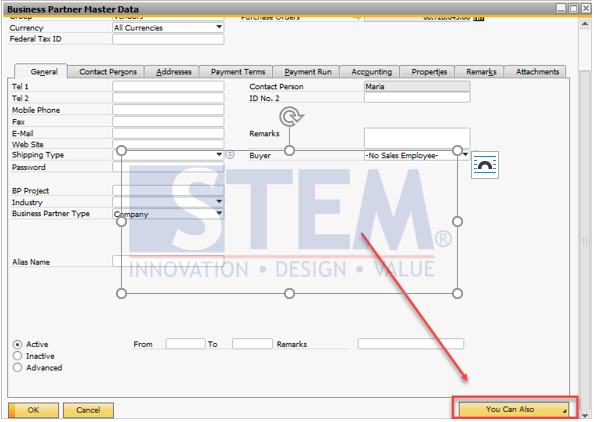Click the Remarks field beside To date

[x=411, y=344]
